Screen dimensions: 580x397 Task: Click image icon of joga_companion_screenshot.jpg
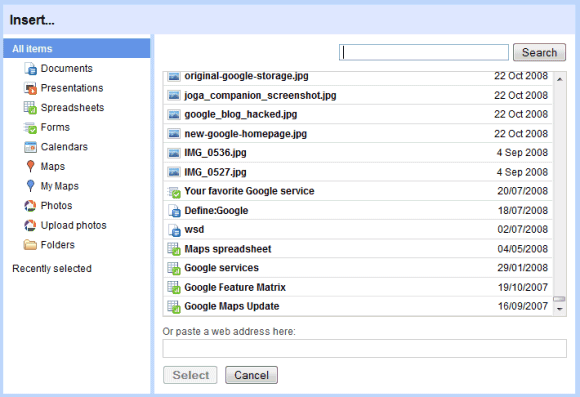pos(173,95)
